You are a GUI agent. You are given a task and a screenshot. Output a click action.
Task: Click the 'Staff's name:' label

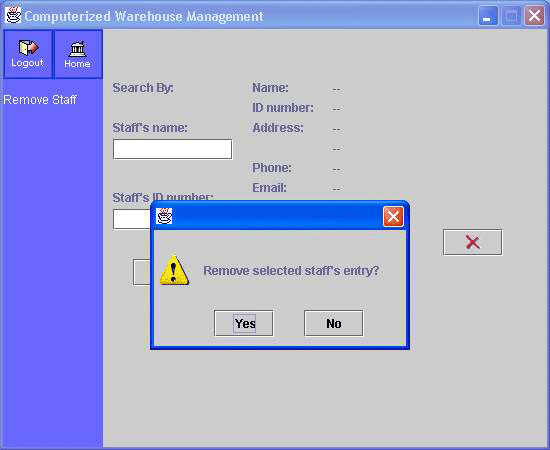(x=150, y=128)
